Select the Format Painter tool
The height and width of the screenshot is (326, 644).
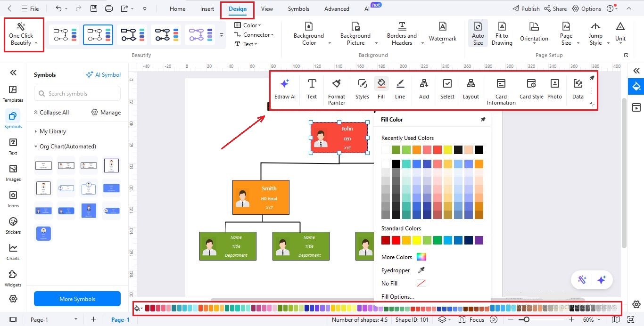pos(336,89)
